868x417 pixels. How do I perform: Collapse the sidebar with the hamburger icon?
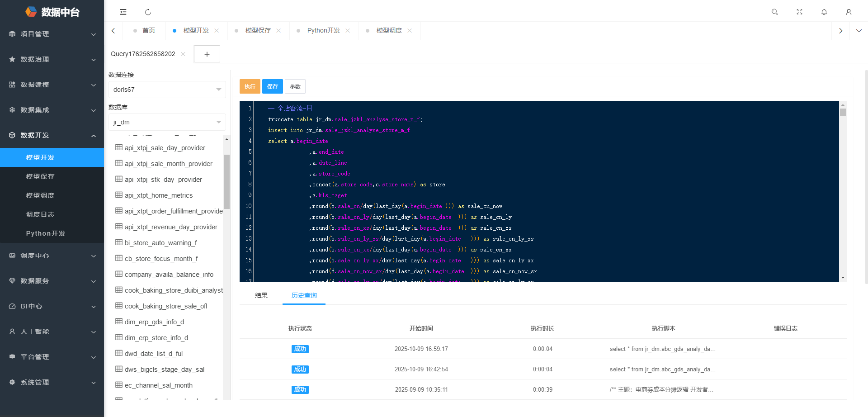coord(123,12)
